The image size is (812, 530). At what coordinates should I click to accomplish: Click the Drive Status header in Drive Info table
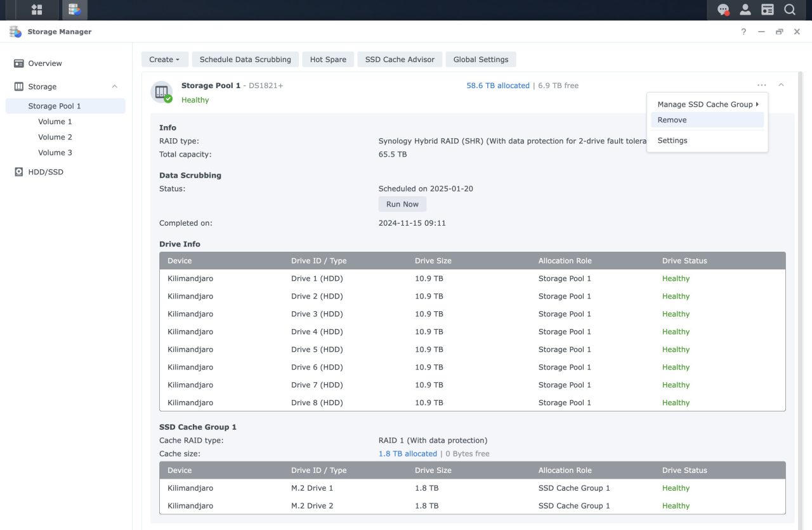pos(684,261)
